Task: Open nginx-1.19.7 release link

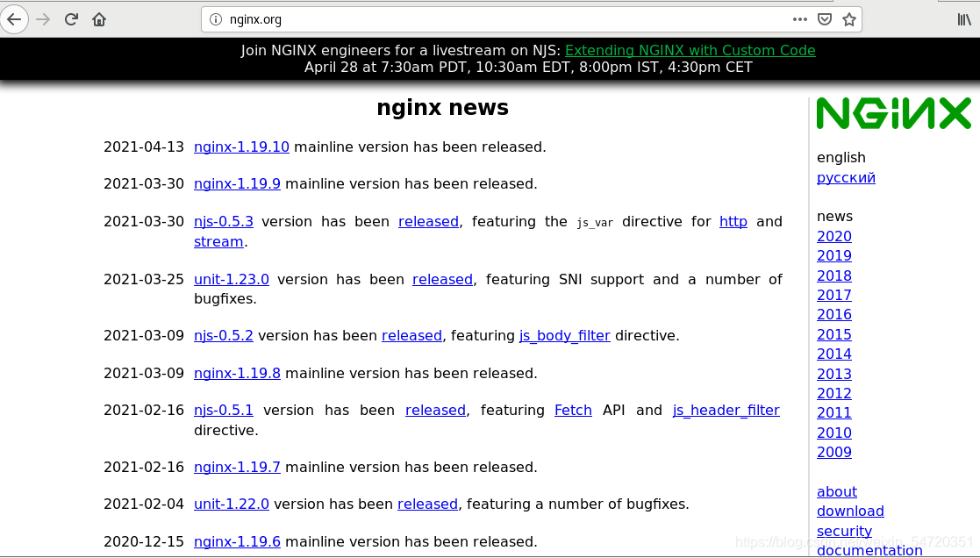Action: pyautogui.click(x=237, y=467)
